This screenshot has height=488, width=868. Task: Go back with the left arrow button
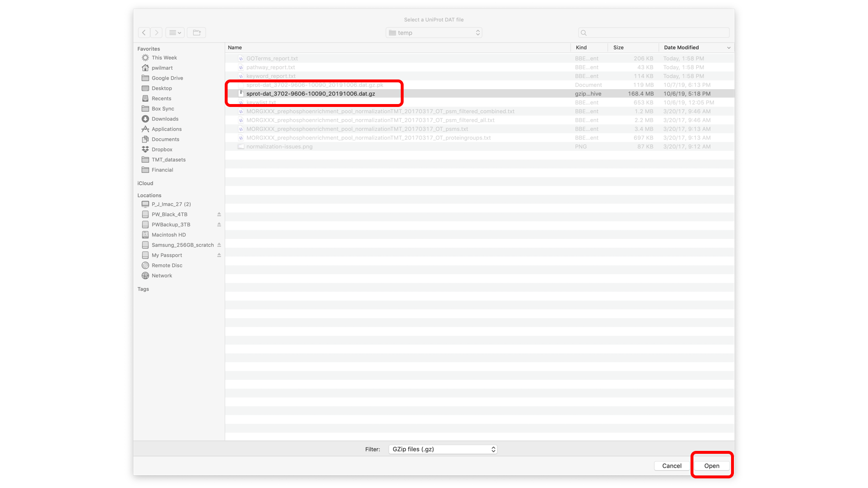click(144, 33)
